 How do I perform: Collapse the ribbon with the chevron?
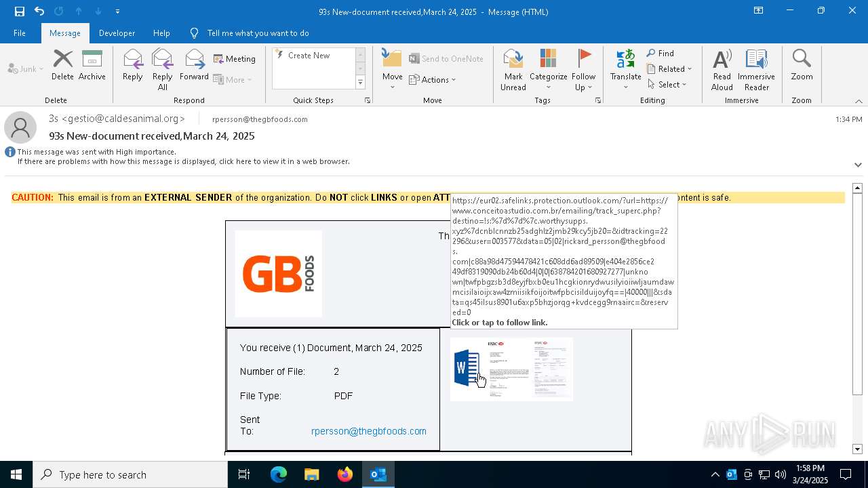coord(859,101)
